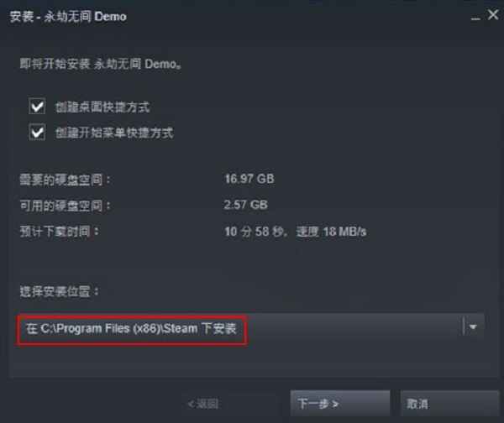
Task: Minimize the install dialog window
Action: 475,16
